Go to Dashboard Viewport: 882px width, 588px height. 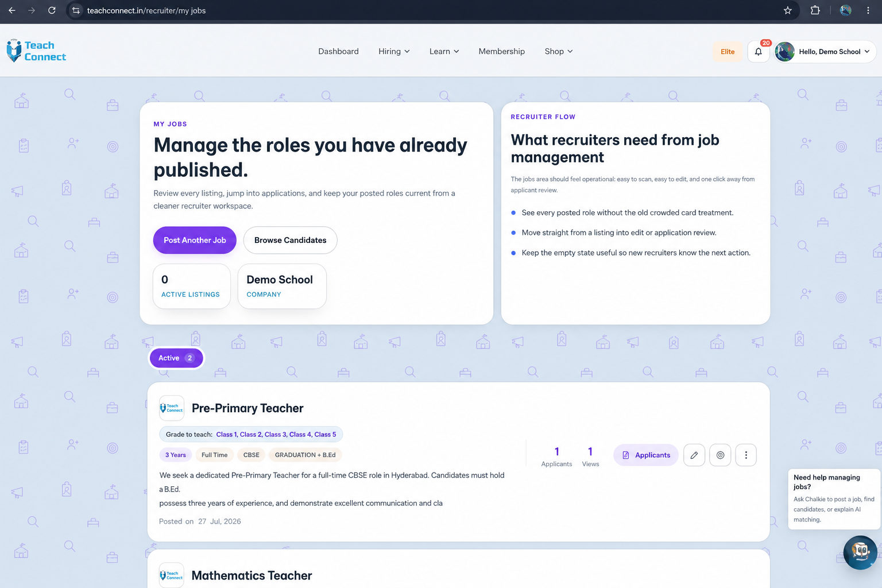click(x=338, y=52)
